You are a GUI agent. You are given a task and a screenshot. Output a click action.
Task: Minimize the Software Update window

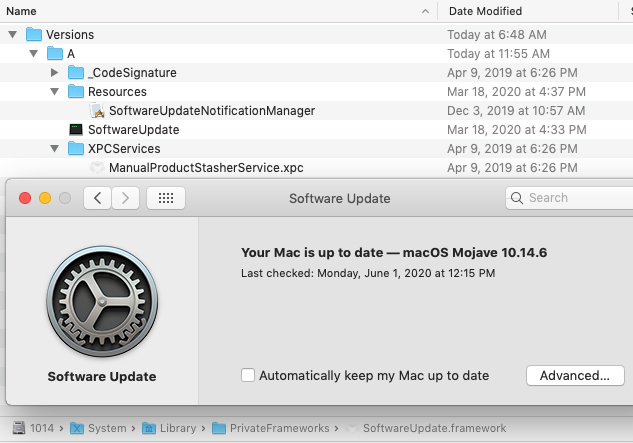[45, 198]
